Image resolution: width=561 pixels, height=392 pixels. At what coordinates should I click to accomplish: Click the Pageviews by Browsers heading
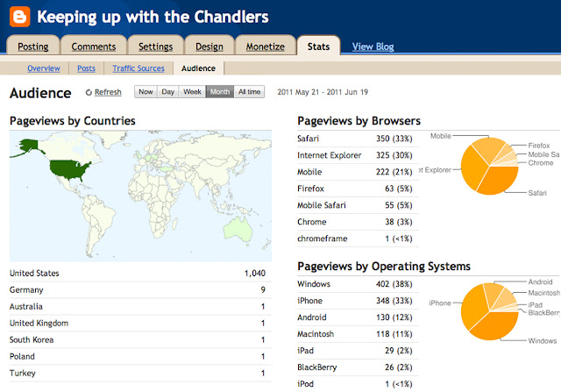point(359,121)
